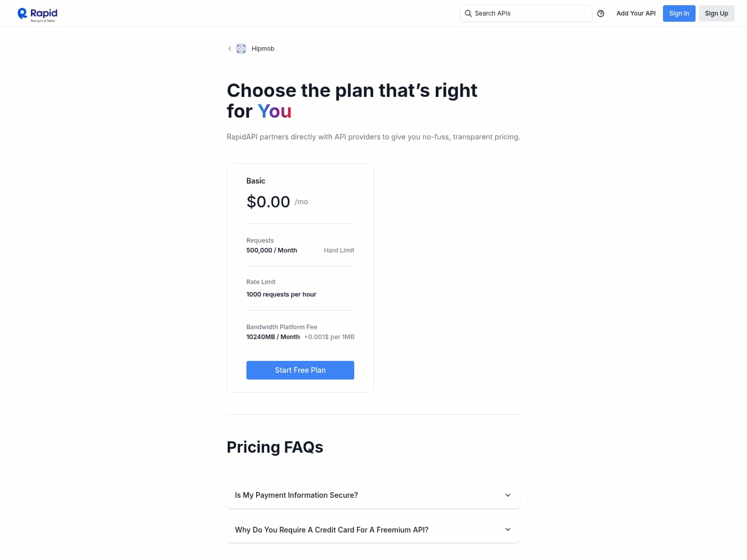This screenshot has width=747, height=560.
Task: Click the "Why Do You Require A Credit Card" question text
Action: [331, 530]
